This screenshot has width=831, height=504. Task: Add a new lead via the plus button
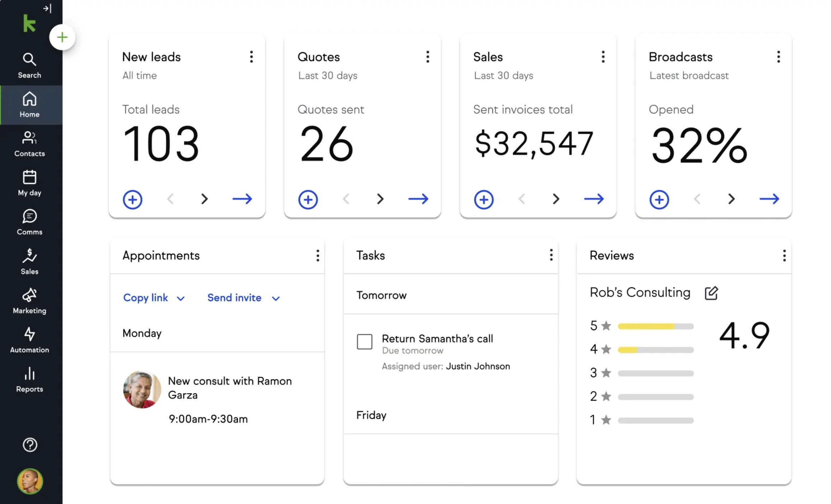tap(132, 199)
